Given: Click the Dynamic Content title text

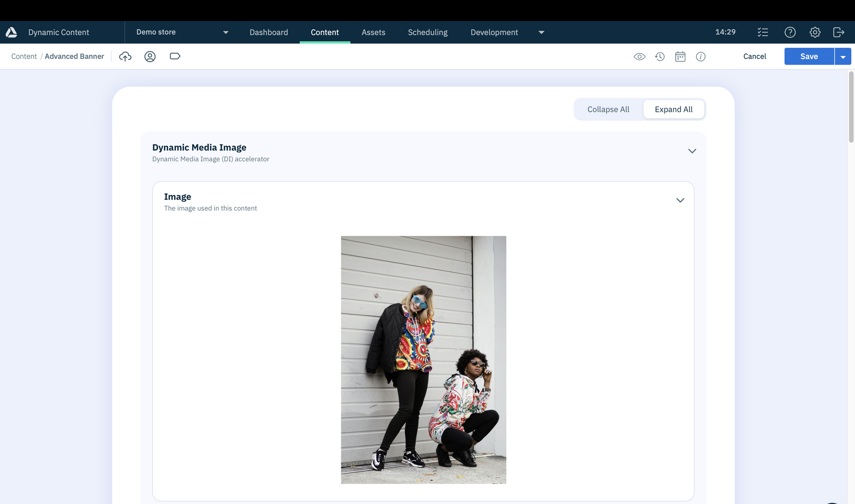Looking at the screenshot, I should tap(59, 32).
